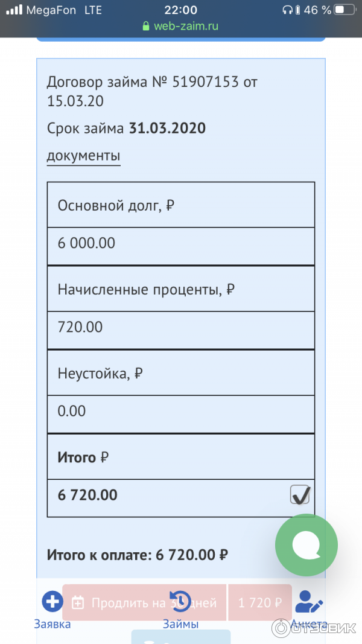Tap the signal strength bars in status bar

[x=14, y=10]
